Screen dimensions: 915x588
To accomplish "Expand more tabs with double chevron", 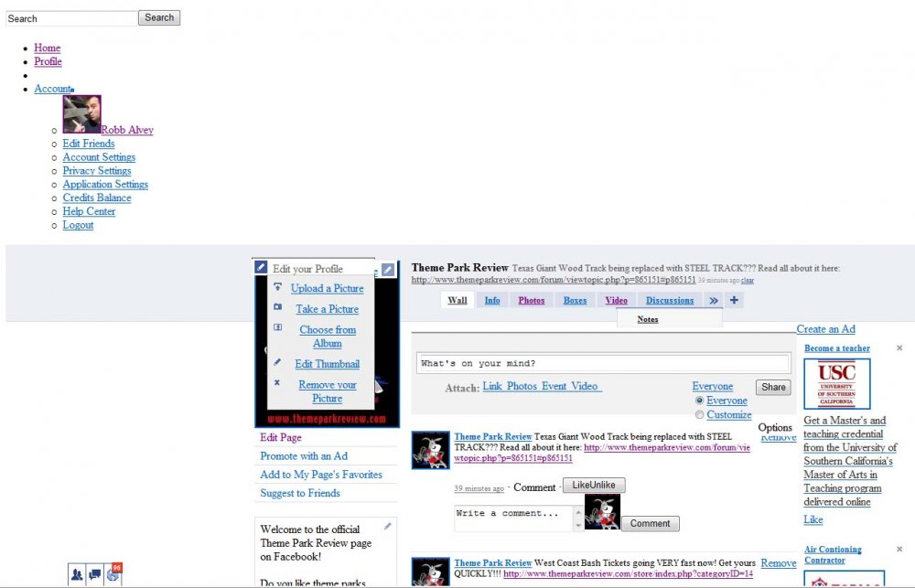I will tap(714, 300).
